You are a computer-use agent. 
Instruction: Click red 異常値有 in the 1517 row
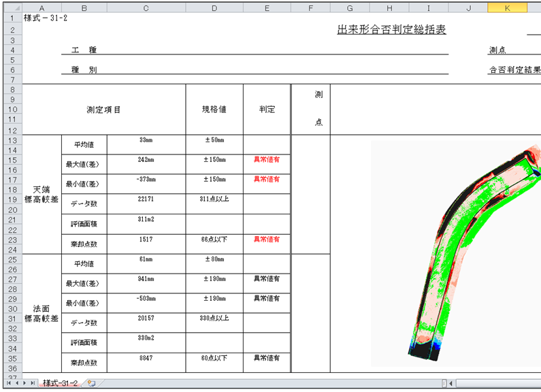click(267, 239)
